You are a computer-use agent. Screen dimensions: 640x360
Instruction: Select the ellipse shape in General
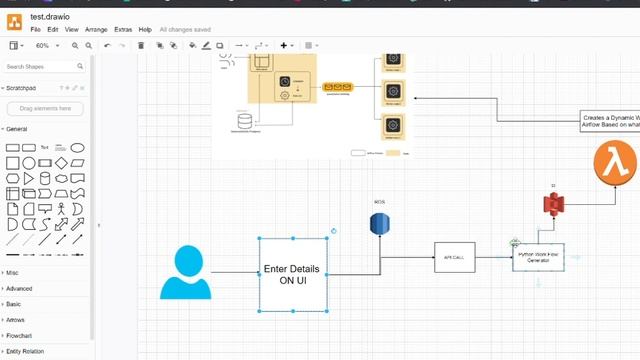click(x=77, y=148)
